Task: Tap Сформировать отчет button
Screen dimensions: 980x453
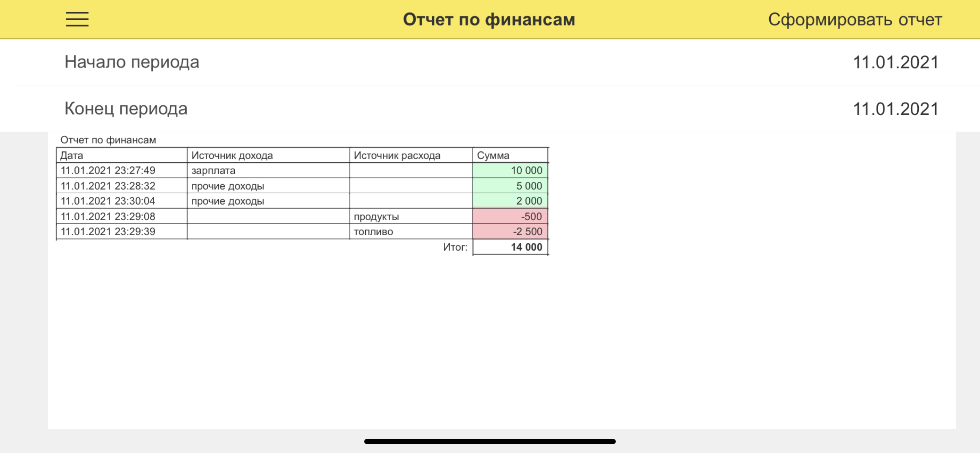Action: pos(855,19)
